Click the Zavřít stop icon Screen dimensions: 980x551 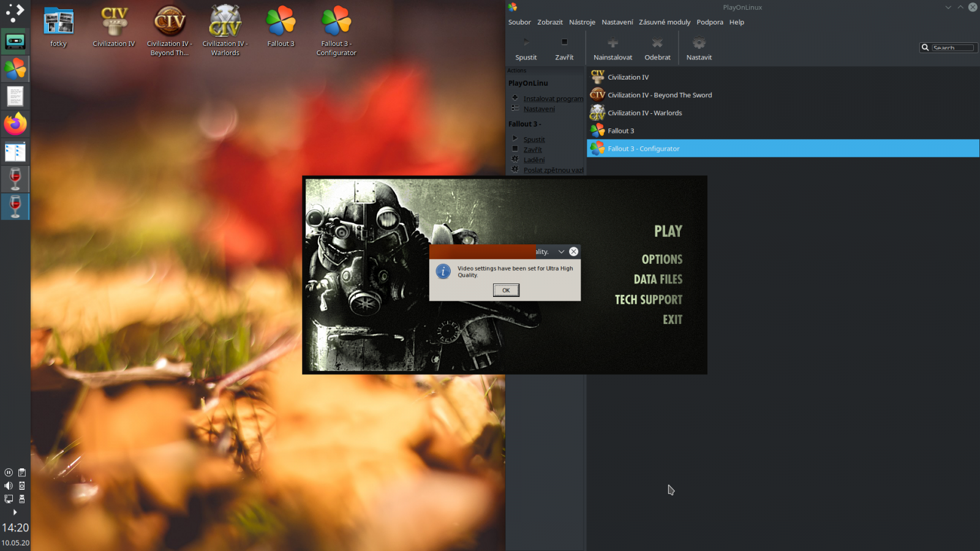564,42
